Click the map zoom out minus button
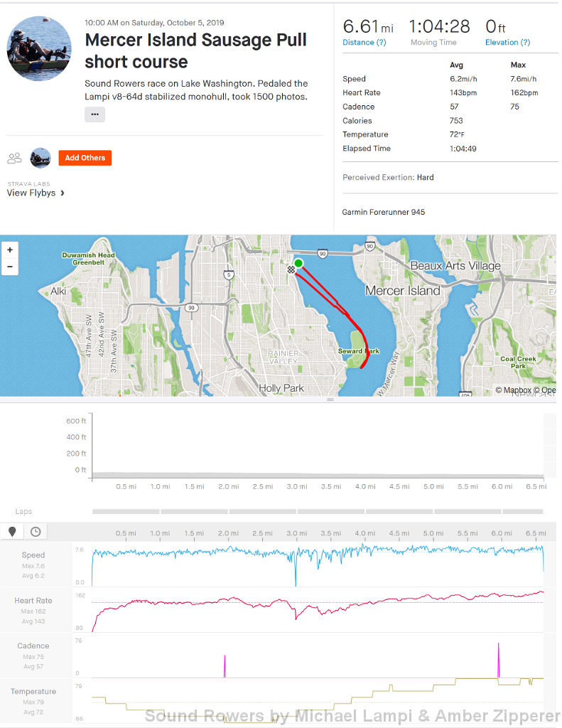 coord(10,267)
